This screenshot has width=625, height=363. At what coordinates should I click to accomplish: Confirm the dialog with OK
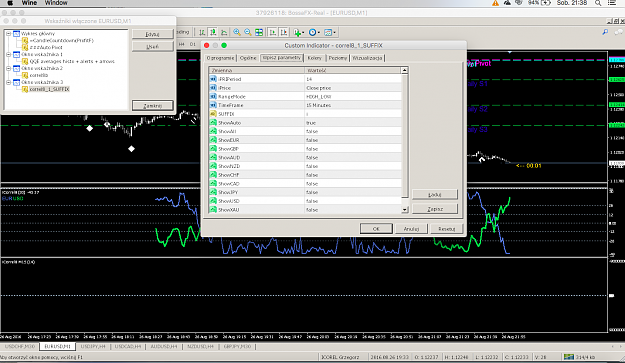pos(376,229)
